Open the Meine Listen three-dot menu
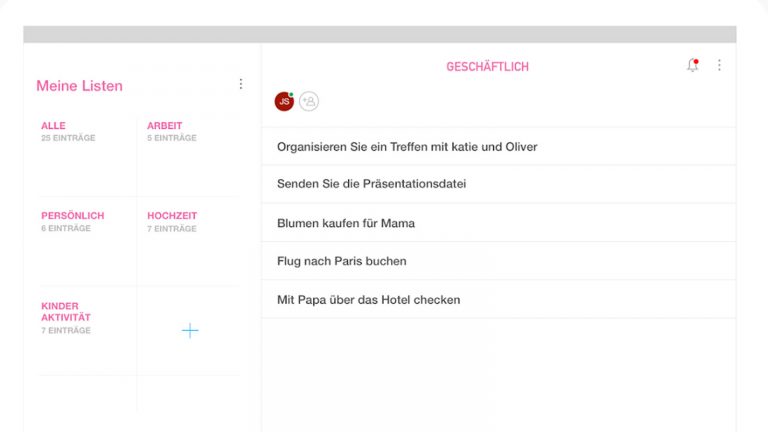This screenshot has width=768, height=432. pyautogui.click(x=240, y=85)
